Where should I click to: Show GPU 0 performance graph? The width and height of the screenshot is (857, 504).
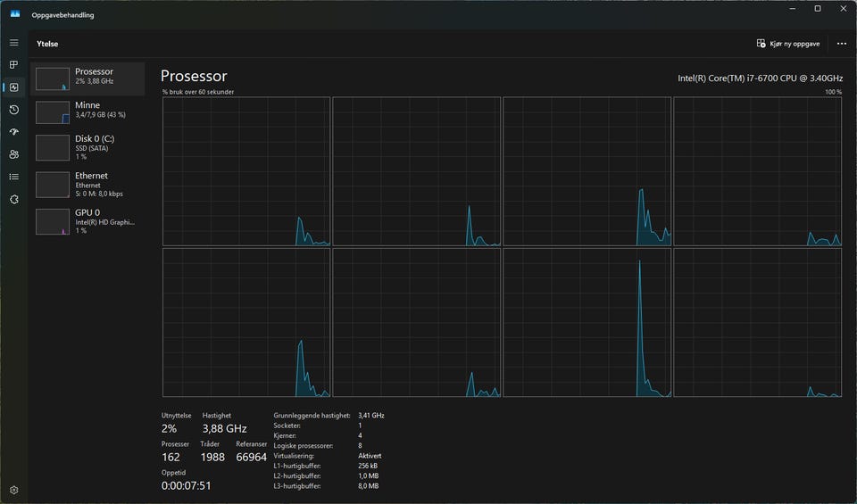pyautogui.click(x=87, y=220)
